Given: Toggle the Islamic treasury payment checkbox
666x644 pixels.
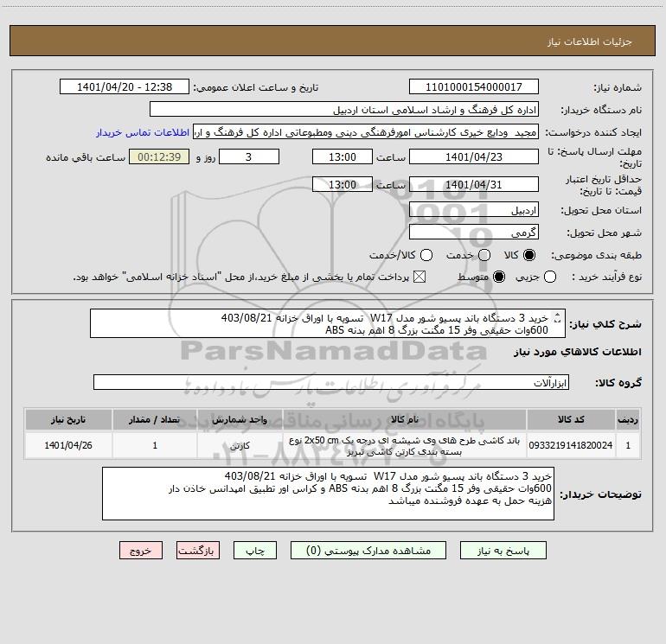Looking at the screenshot, I should tap(419, 277).
